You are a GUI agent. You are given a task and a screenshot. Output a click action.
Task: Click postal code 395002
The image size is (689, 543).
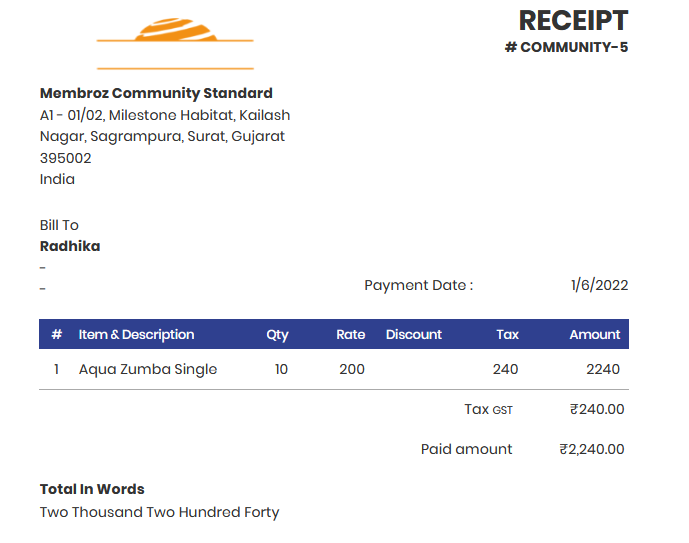[65, 158]
